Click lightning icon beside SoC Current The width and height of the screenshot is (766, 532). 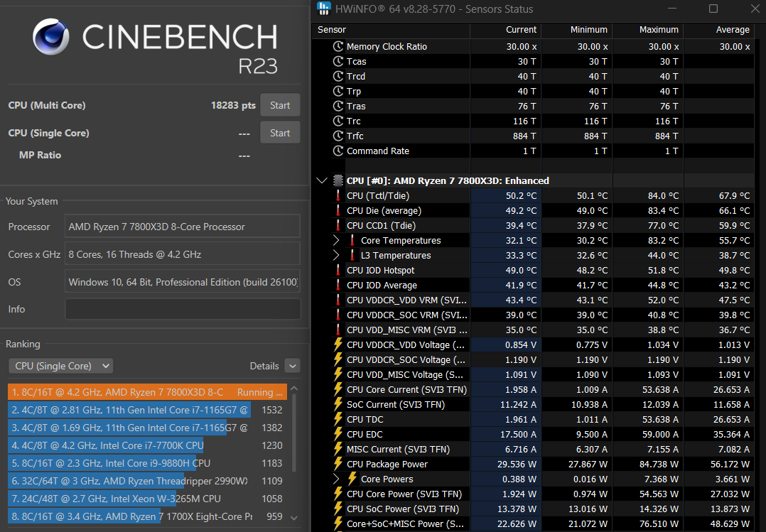[x=338, y=404]
